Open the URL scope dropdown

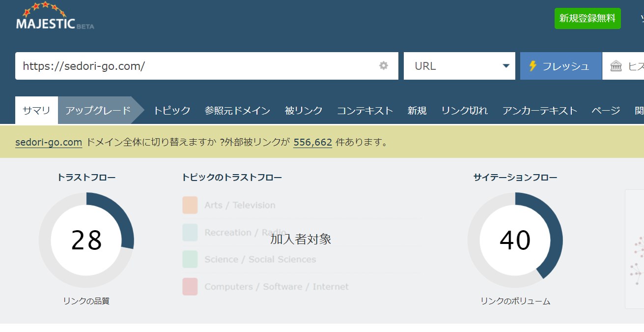click(x=459, y=66)
